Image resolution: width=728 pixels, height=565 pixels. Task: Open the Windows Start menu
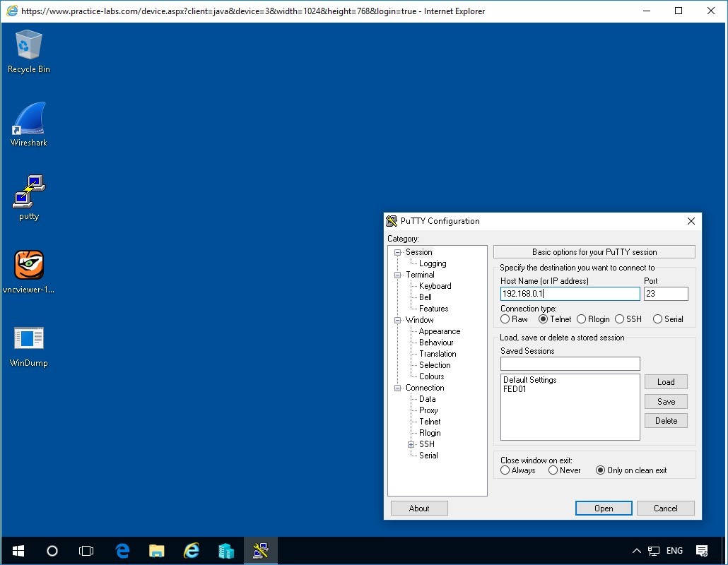coord(18,551)
